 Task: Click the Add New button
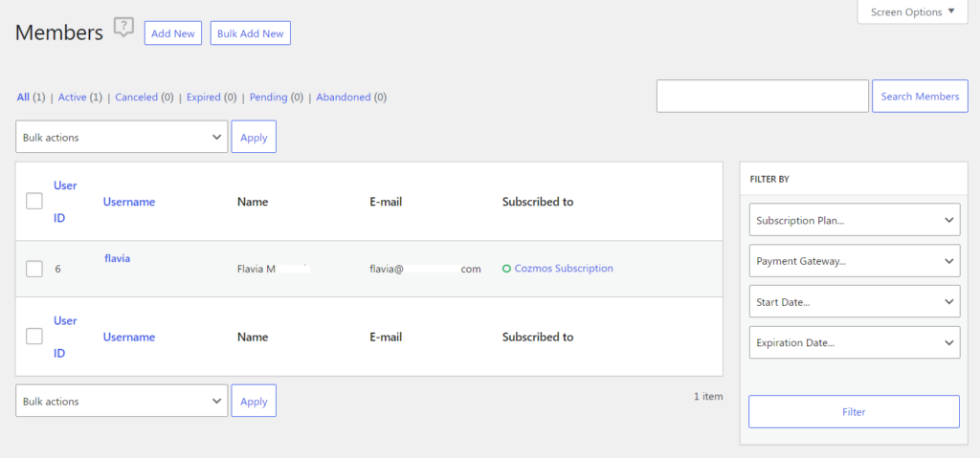(x=173, y=33)
